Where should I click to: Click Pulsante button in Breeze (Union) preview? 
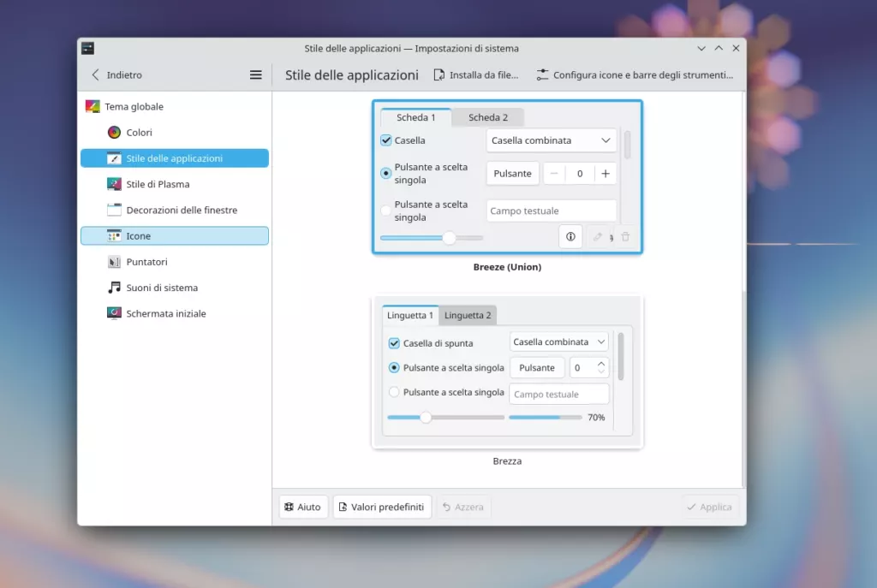pyautogui.click(x=512, y=173)
